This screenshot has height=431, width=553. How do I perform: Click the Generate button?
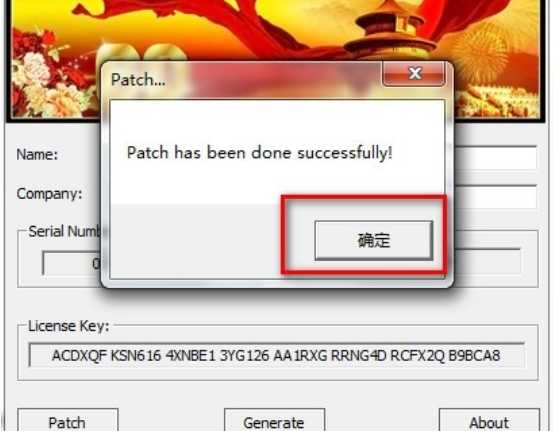pyautogui.click(x=274, y=421)
